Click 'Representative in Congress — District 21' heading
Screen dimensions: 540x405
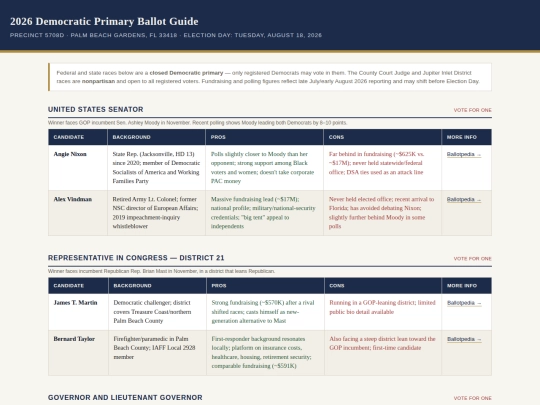(x=136, y=258)
